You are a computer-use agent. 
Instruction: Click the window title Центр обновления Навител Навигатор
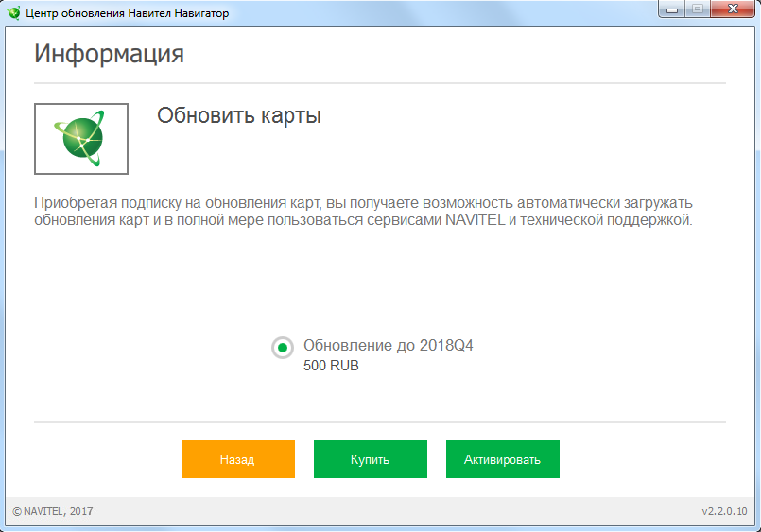pyautogui.click(x=128, y=13)
